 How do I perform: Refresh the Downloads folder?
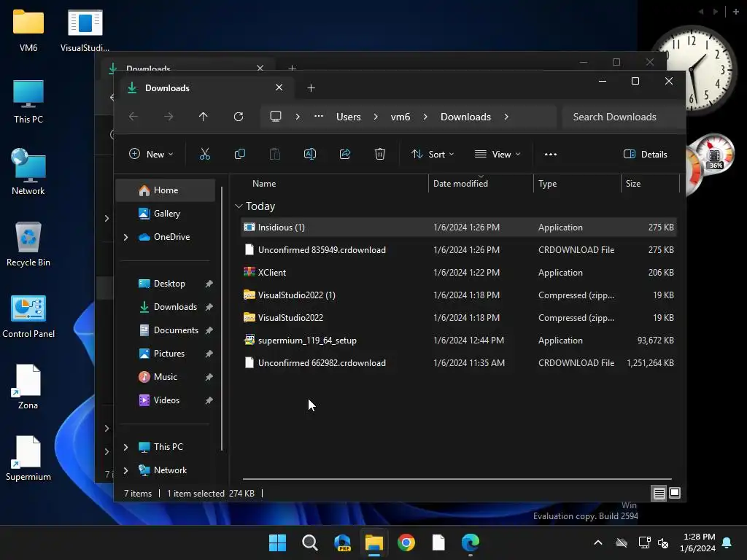[x=239, y=117]
